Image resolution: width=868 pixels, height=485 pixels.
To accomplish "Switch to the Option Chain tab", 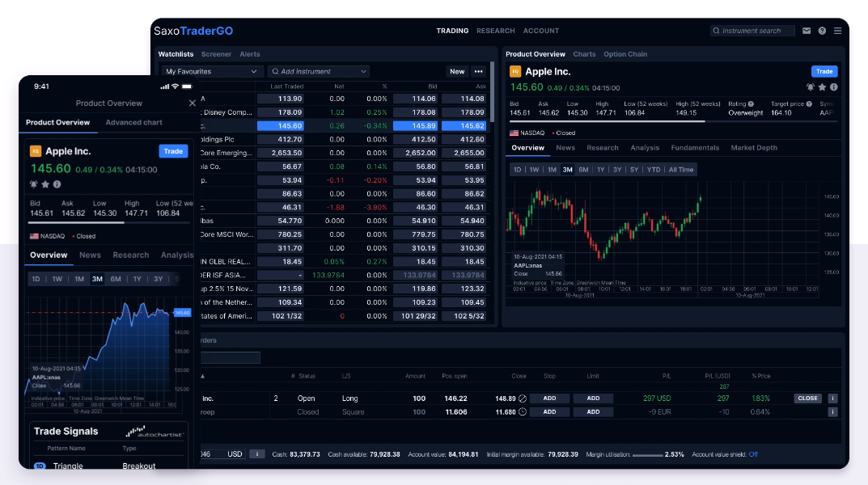I will click(x=625, y=54).
